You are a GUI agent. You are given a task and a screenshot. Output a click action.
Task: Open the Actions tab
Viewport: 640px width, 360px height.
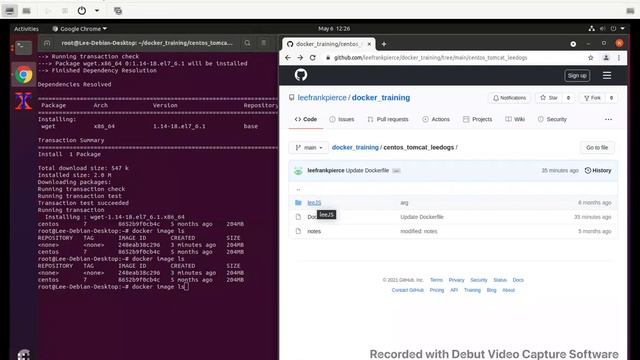coord(436,119)
